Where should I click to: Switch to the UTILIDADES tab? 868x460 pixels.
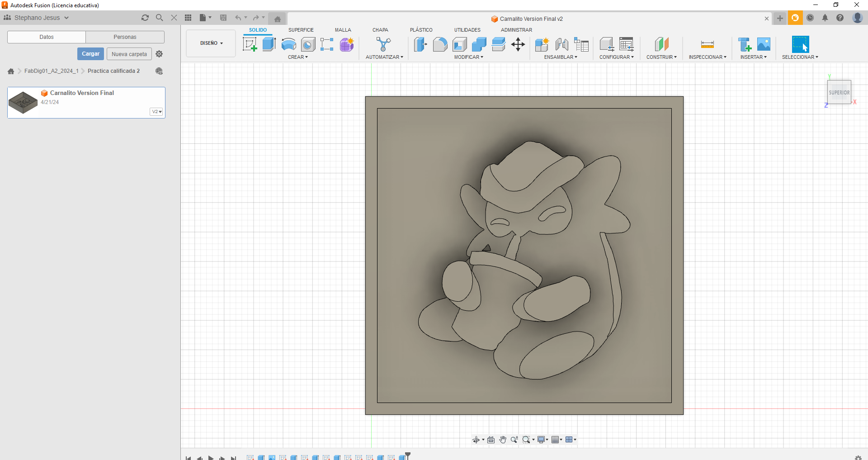pos(467,30)
